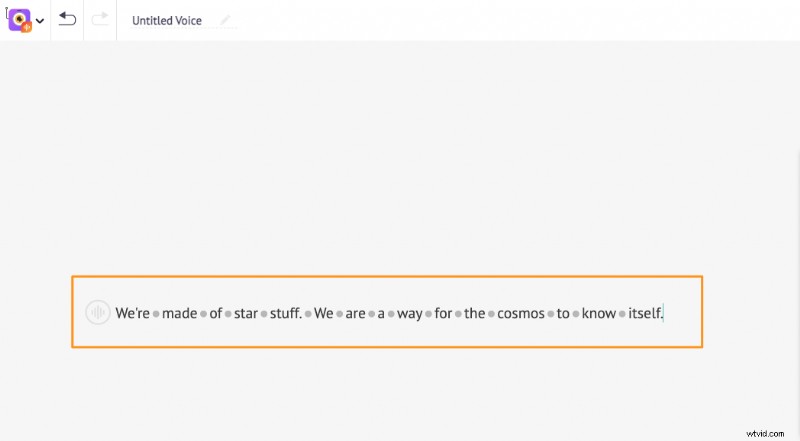Click the waveform icon beside the sentence
The image size is (800, 441).
(97, 312)
